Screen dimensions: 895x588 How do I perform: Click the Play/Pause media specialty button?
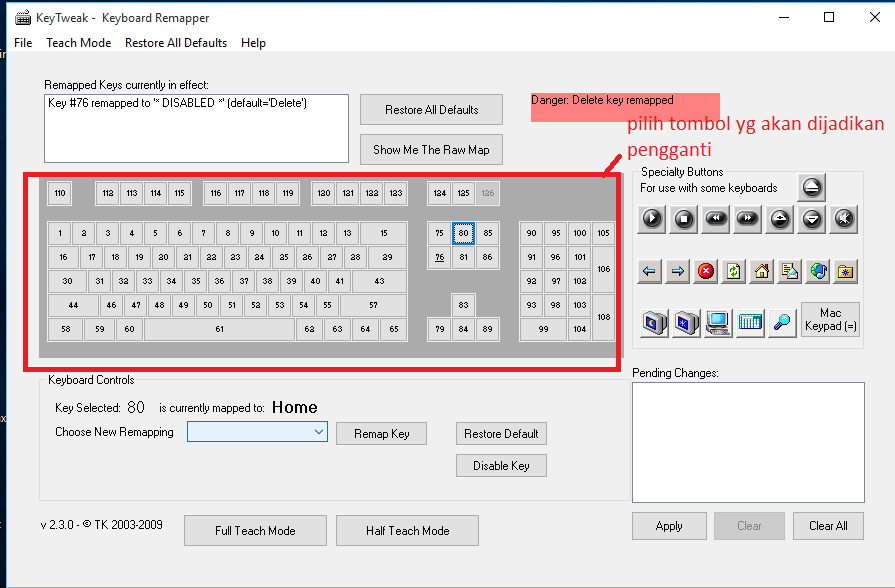tap(651, 219)
